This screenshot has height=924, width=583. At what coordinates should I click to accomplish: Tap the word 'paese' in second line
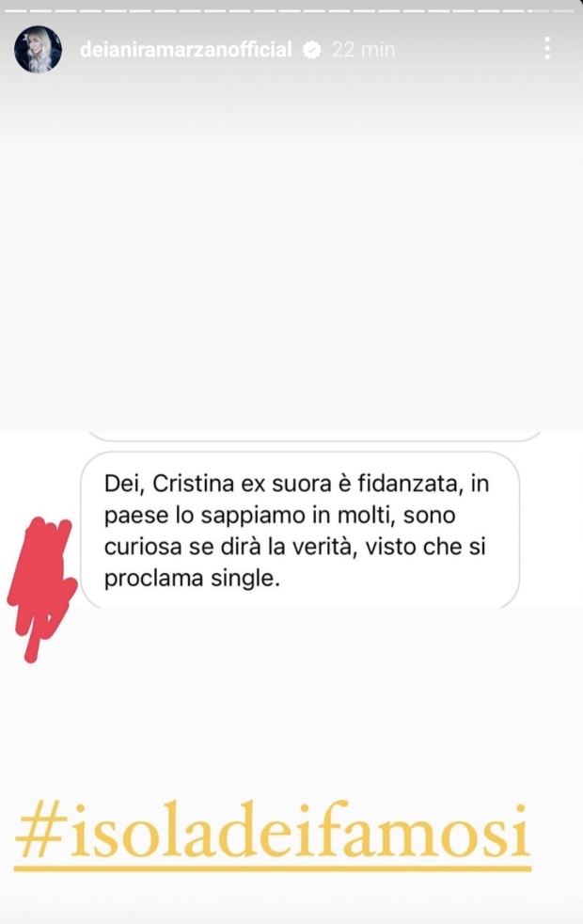click(x=136, y=516)
